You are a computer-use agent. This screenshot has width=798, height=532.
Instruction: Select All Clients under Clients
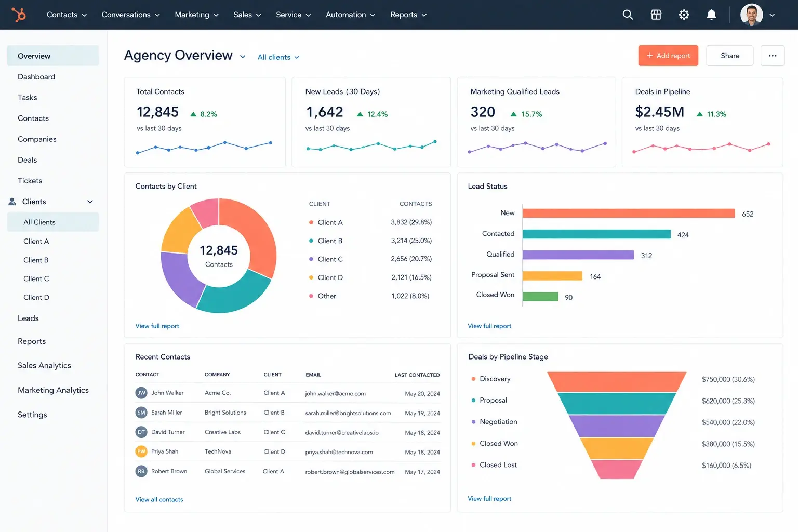53,222
